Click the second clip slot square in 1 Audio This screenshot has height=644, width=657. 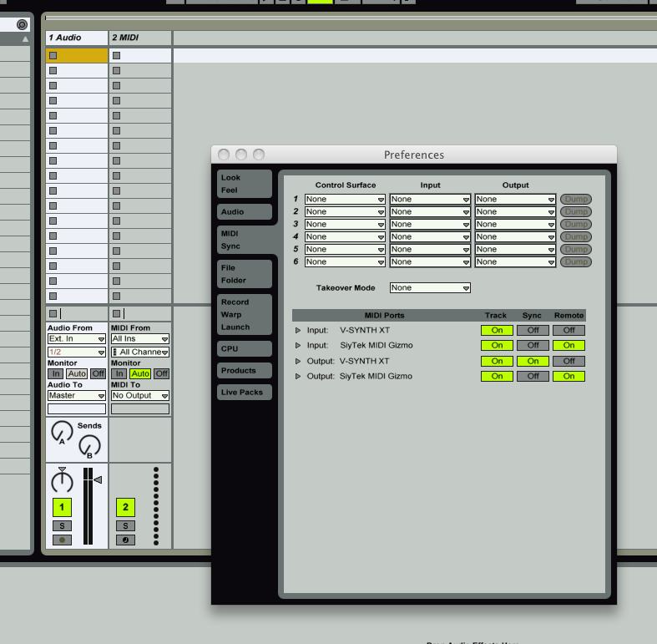tap(53, 70)
